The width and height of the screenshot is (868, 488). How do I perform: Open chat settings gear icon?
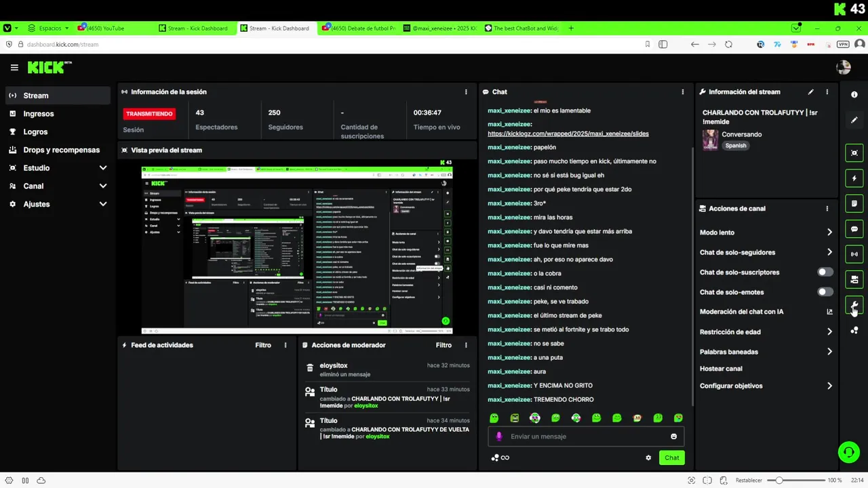point(648,457)
